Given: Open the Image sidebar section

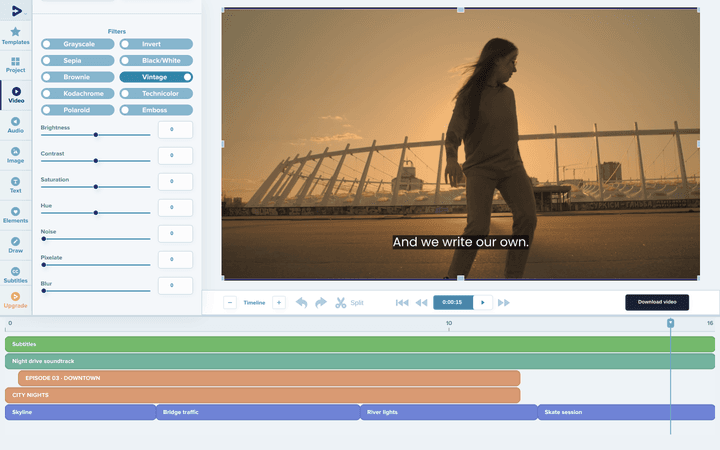Looking at the screenshot, I should [x=16, y=155].
